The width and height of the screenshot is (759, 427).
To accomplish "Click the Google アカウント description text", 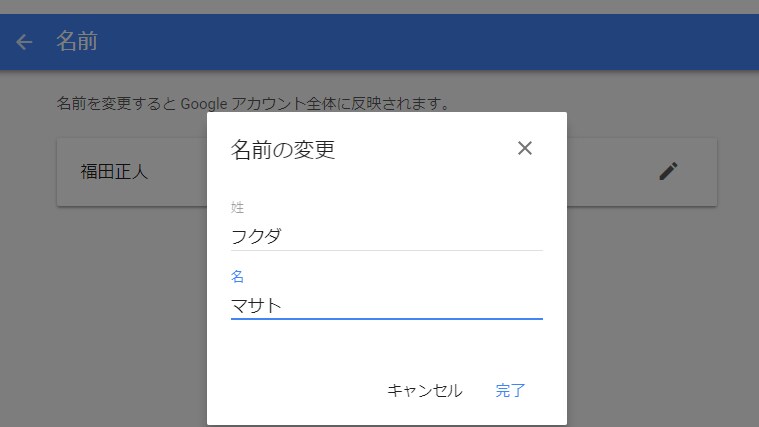I will pos(254,103).
